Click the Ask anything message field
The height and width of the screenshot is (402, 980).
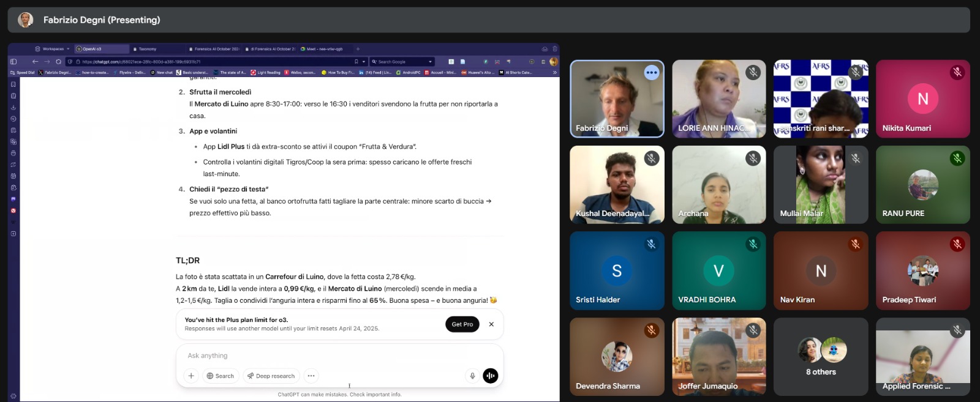[339, 355]
